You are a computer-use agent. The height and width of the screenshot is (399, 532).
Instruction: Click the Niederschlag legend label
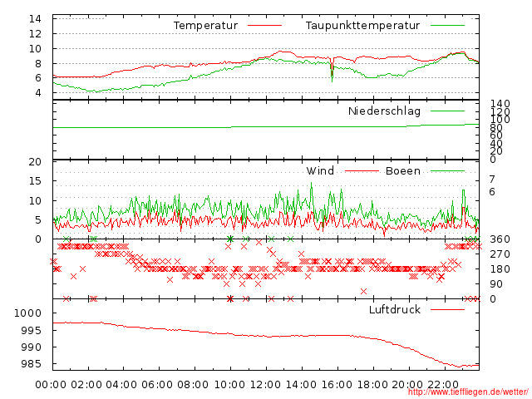384,111
